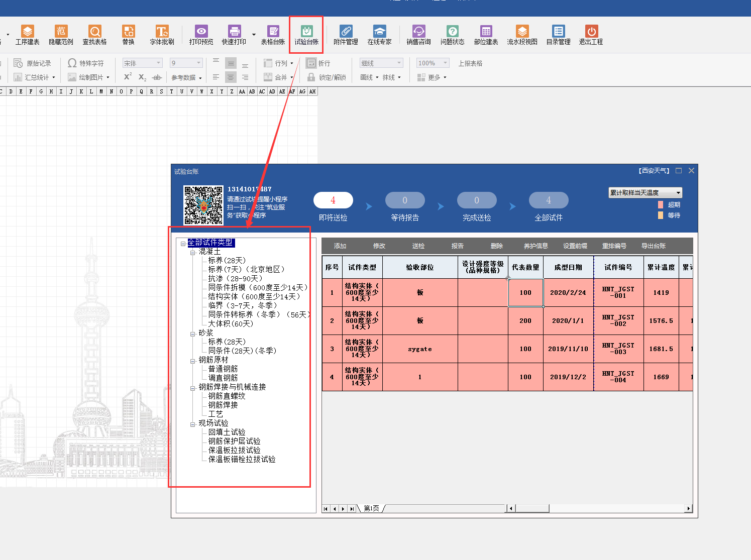
Task: Click the 上报表格 button
Action: pyautogui.click(x=470, y=63)
